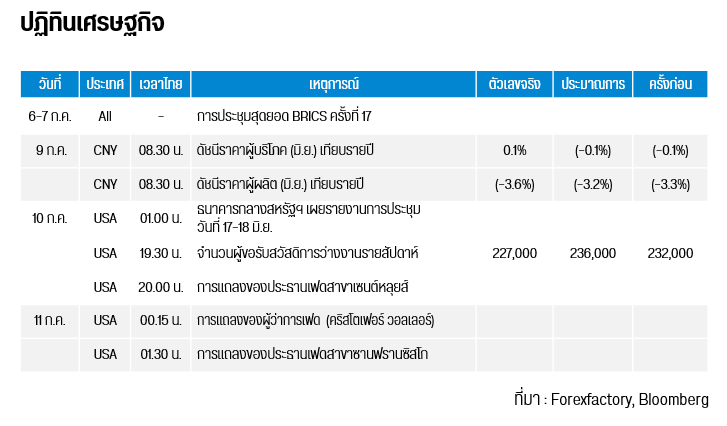This screenshot has height=426, width=727.
Task: Click the ประมาณการ column header
Action: click(x=593, y=84)
